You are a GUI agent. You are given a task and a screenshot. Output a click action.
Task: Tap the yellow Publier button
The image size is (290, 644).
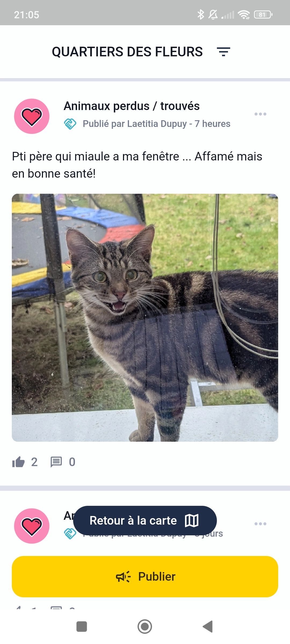point(145,577)
